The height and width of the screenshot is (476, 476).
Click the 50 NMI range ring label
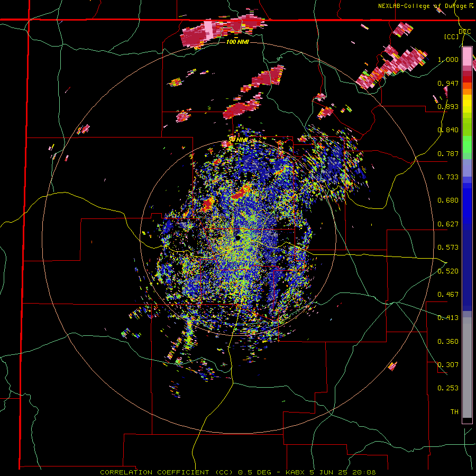[238, 140]
